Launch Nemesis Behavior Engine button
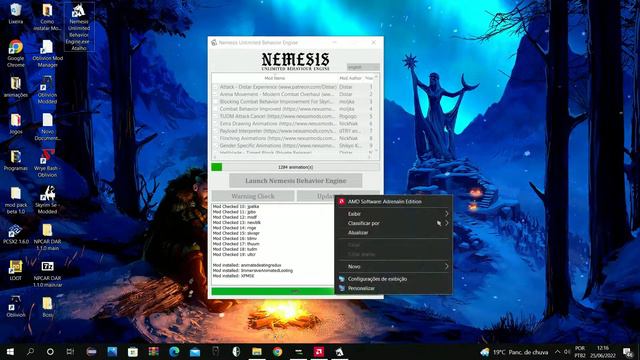The image size is (640, 360). [x=296, y=180]
